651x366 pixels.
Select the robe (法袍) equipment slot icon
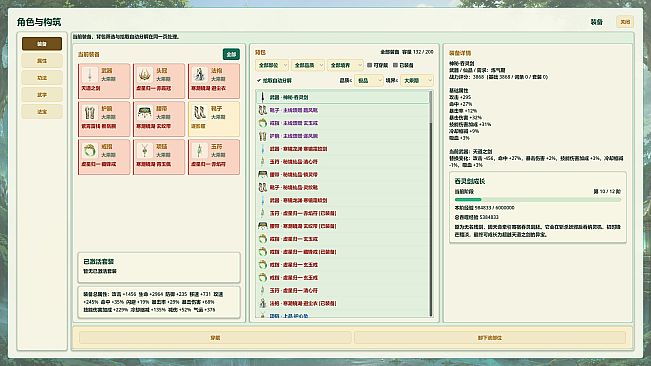pos(200,75)
